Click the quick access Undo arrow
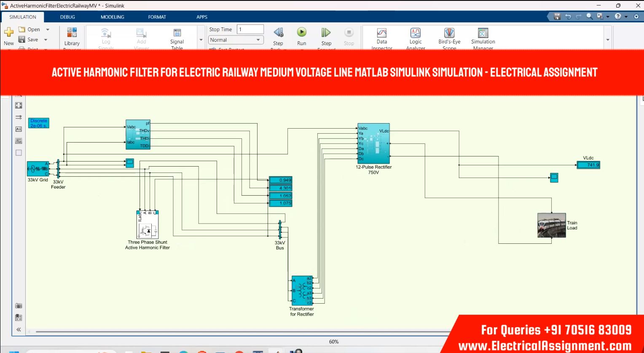Viewport: 644px width, 353px height. 568,17
